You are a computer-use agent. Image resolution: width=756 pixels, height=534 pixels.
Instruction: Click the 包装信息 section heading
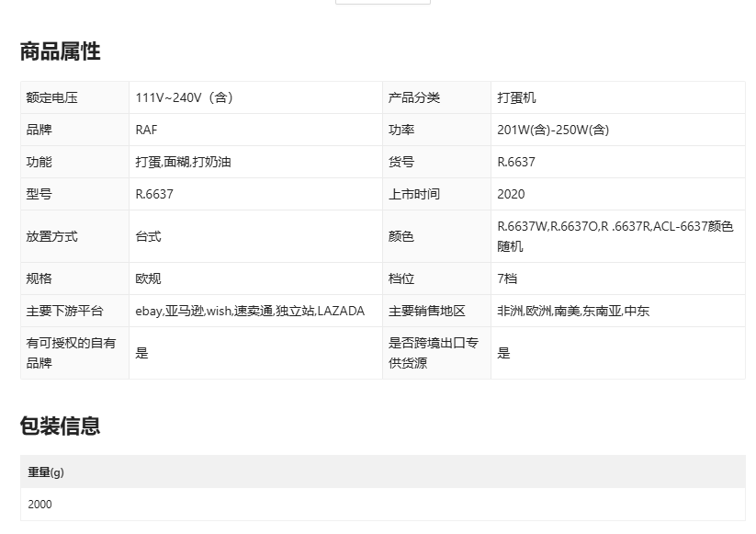61,426
